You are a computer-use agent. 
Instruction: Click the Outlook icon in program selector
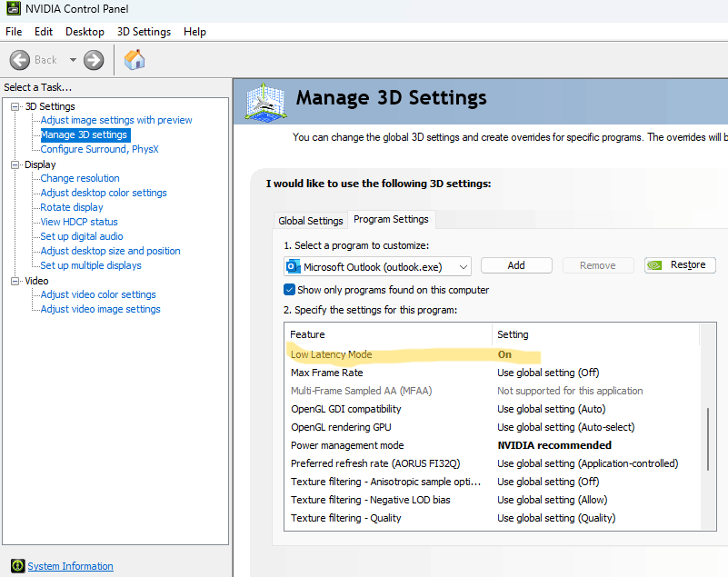click(x=293, y=266)
